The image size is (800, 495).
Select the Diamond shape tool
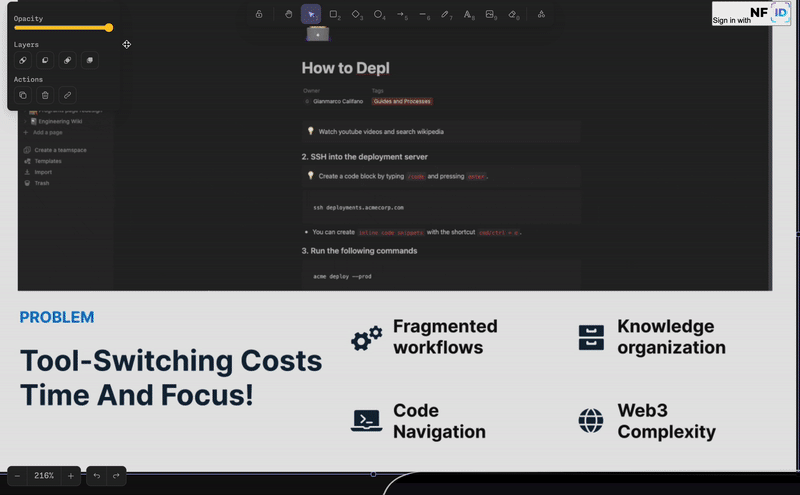357,14
